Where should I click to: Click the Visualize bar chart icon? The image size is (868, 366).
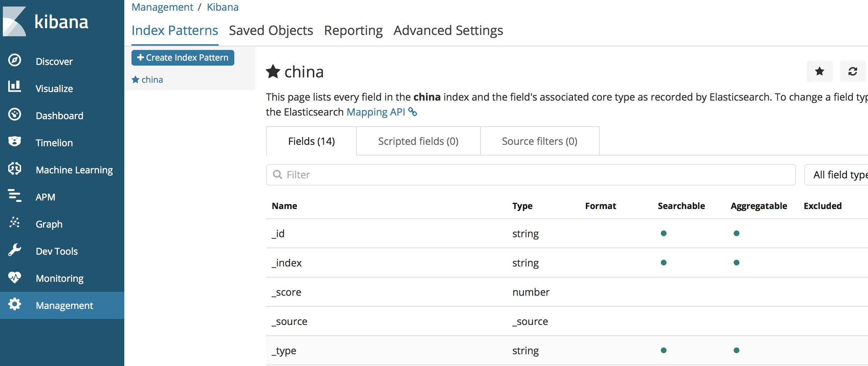[x=15, y=87]
